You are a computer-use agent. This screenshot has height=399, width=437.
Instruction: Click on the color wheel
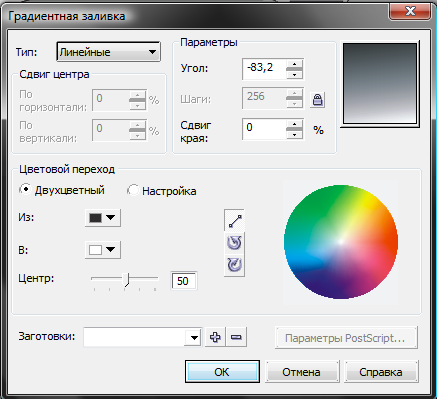[341, 242]
